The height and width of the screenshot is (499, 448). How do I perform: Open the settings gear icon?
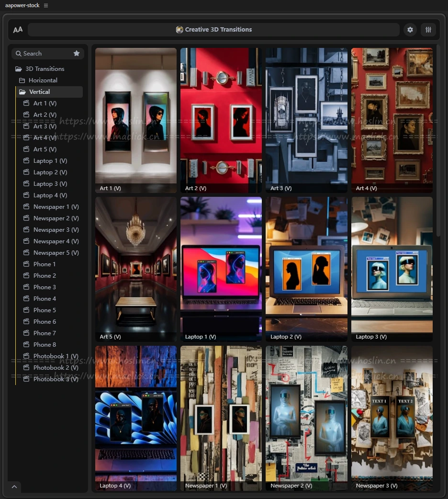coord(410,30)
